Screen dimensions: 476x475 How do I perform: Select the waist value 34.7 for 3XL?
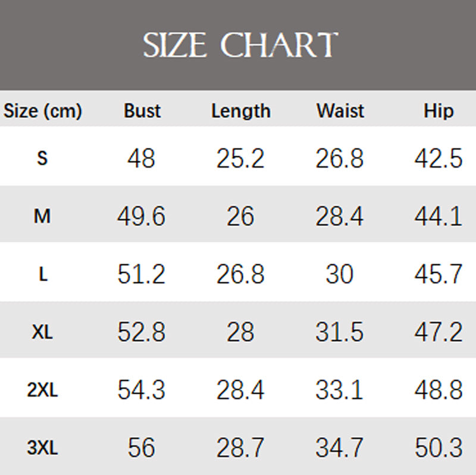[340, 448]
